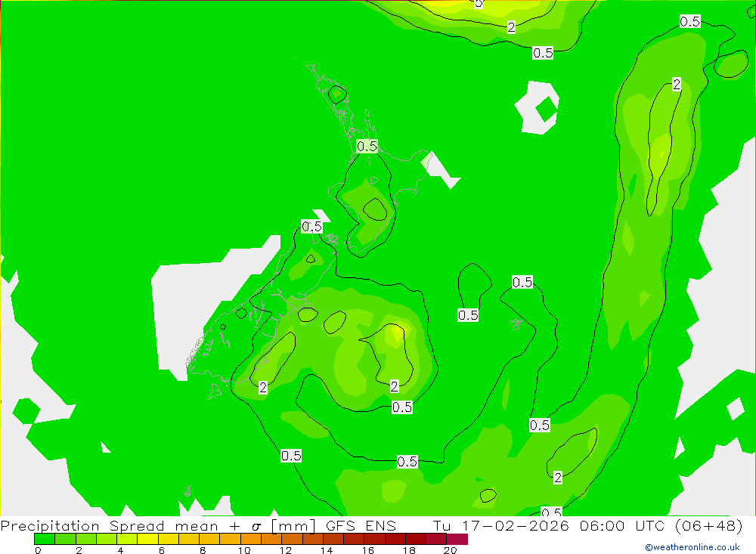Pick the green legend swatch starting at 2
This screenshot has width=756, height=554.
coord(86,539)
